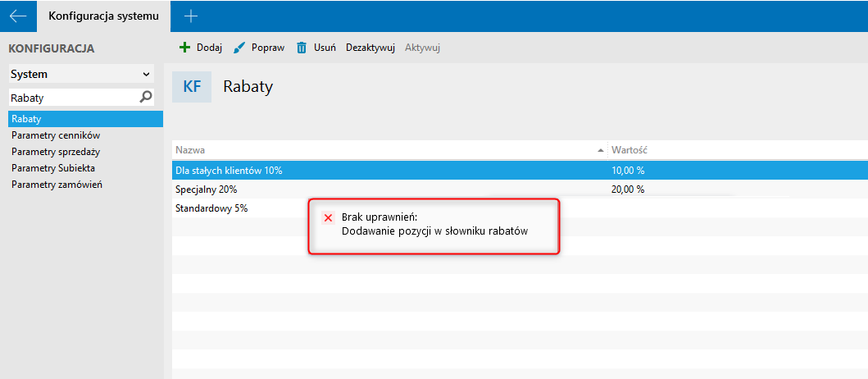
Task: Click Aktywuj in the toolbar
Action: pyautogui.click(x=422, y=48)
